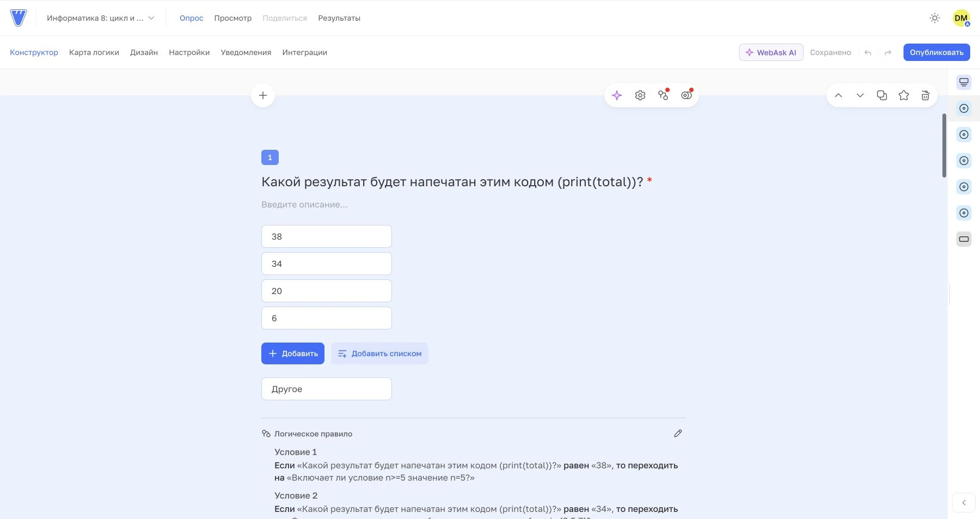Open the DM user avatar menu
Image resolution: width=980 pixels, height=519 pixels.
pos(961,18)
